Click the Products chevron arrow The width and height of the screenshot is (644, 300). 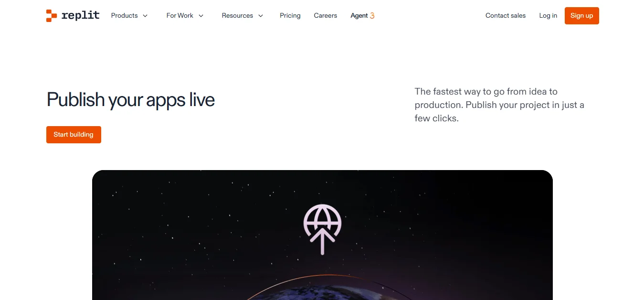pyautogui.click(x=145, y=16)
